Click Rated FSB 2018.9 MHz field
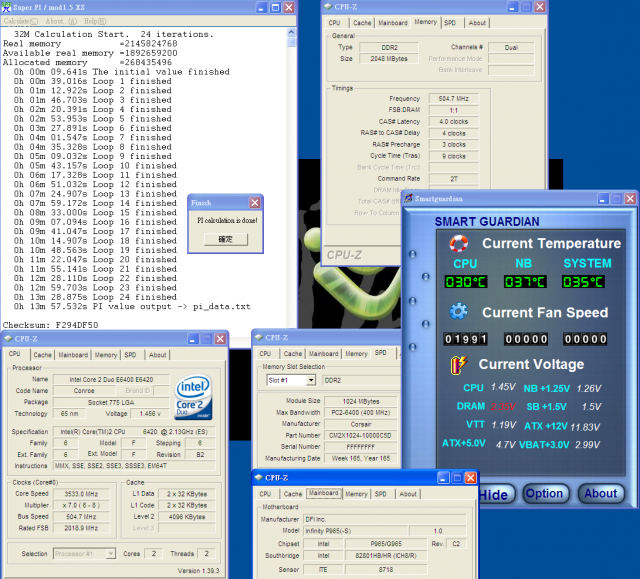Screen dimensions: 640x579 [81, 528]
